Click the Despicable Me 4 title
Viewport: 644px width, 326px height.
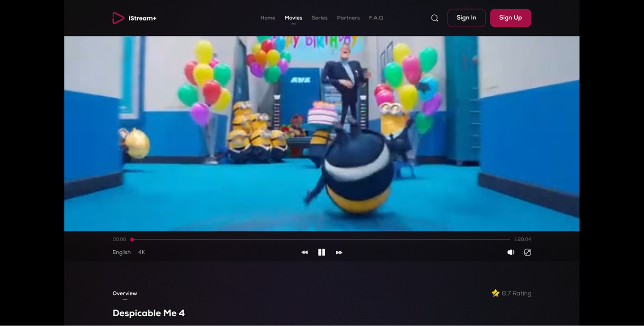point(148,313)
